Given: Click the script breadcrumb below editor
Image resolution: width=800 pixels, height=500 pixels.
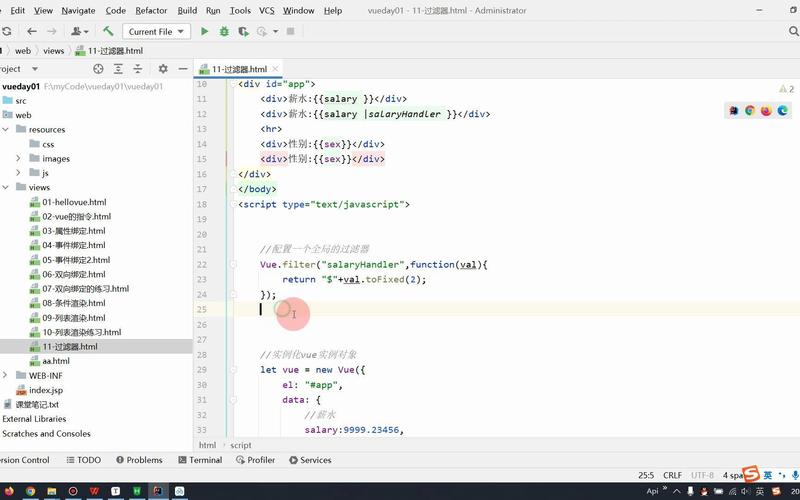Looking at the screenshot, I should pyautogui.click(x=241, y=445).
